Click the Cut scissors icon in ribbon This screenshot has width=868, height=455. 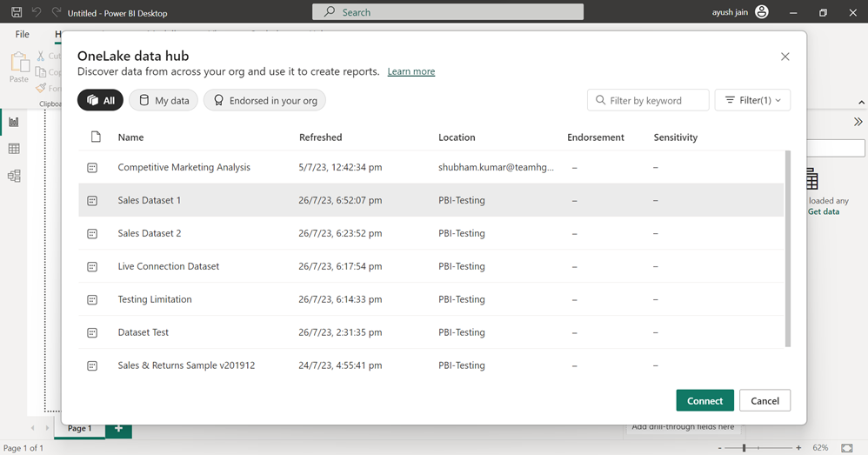(x=41, y=56)
